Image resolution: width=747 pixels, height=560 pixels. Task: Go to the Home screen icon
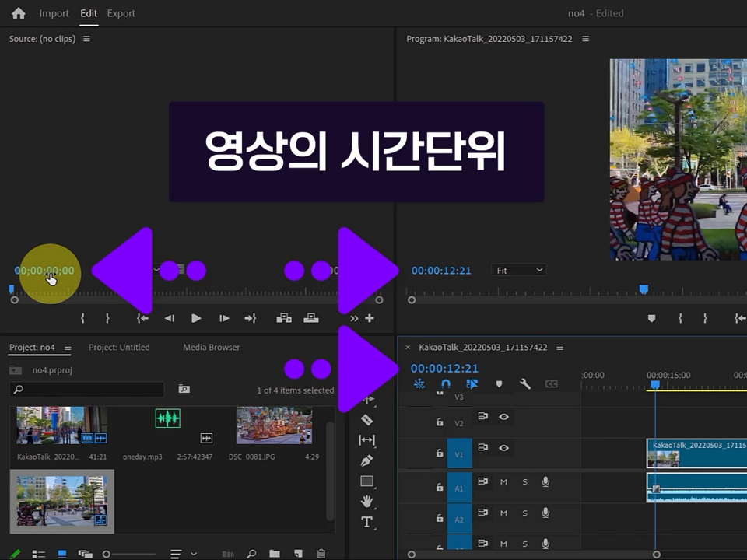[19, 13]
